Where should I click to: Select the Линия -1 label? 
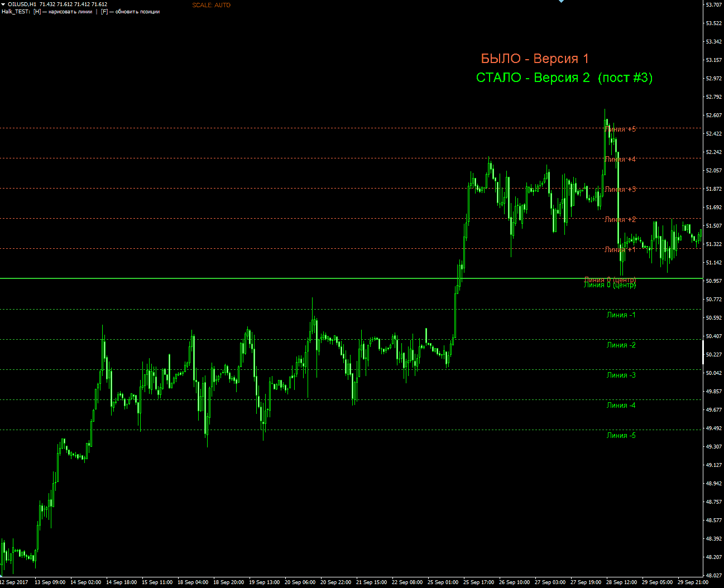click(621, 315)
